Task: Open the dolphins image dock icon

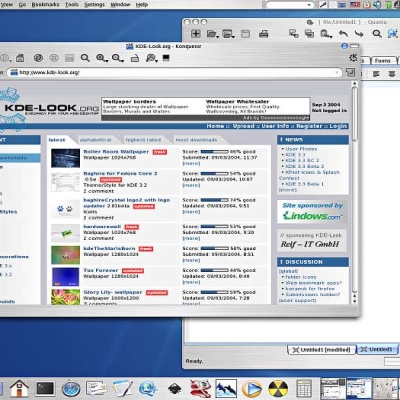Action: (x=226, y=389)
